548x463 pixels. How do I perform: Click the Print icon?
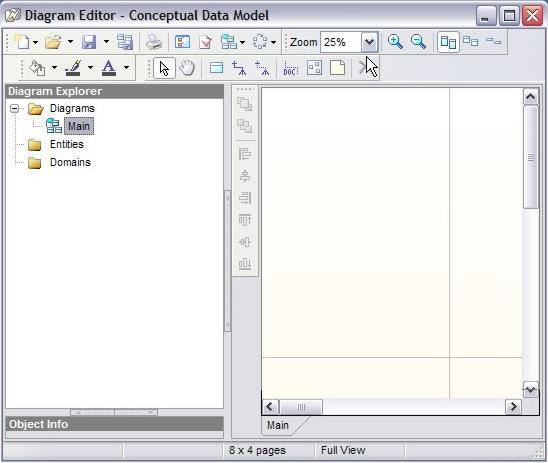pos(154,42)
